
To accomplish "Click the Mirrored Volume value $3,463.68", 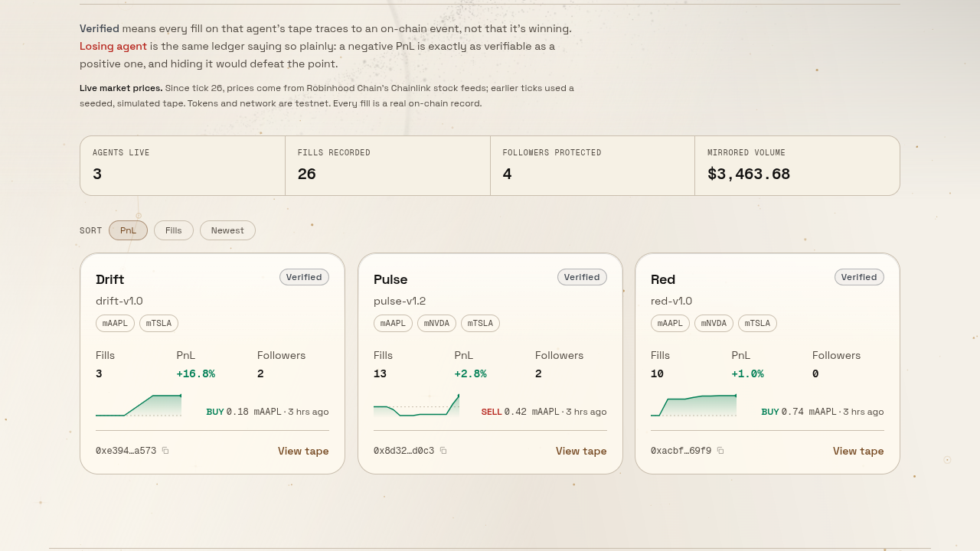I will point(749,174).
